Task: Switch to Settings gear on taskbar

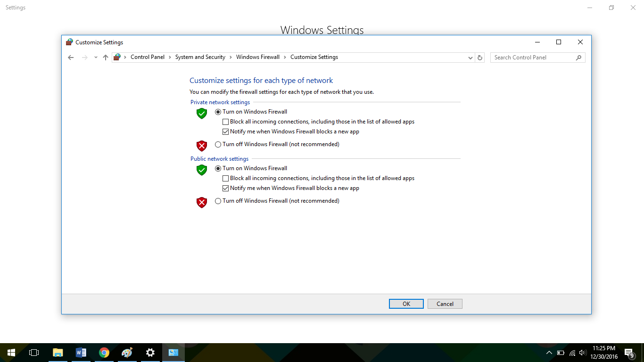Action: coord(150,353)
